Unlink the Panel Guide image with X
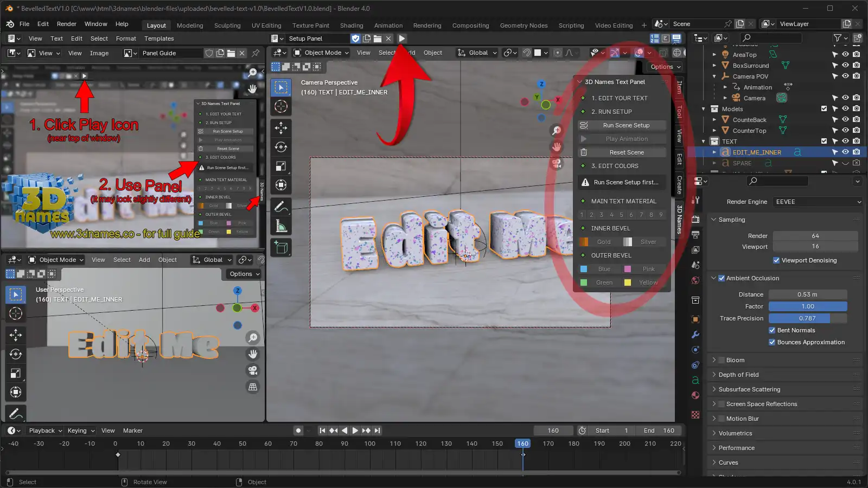The image size is (868, 488). [242, 53]
